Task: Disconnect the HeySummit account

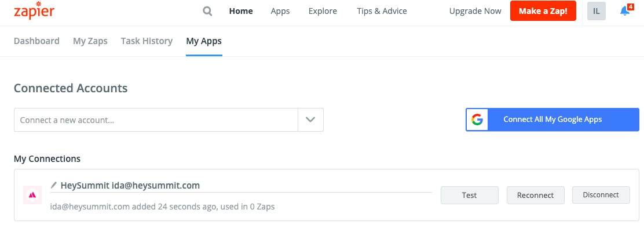Action: pos(601,195)
